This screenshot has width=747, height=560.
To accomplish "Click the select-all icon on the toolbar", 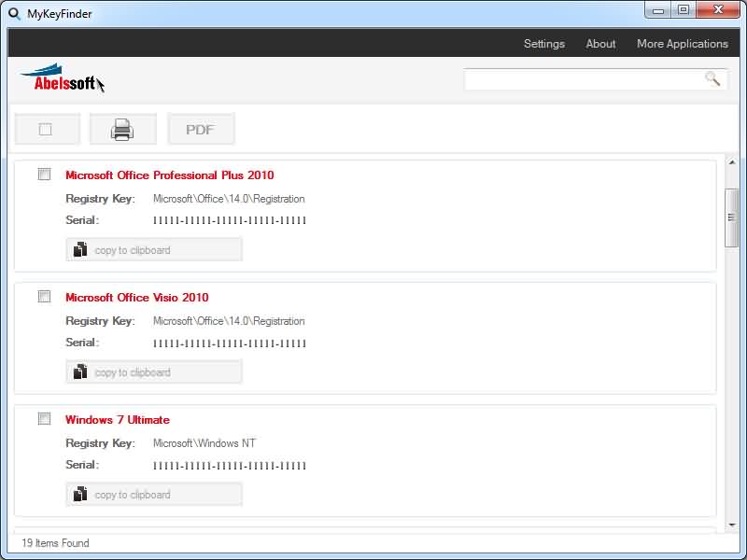I will 47,129.
